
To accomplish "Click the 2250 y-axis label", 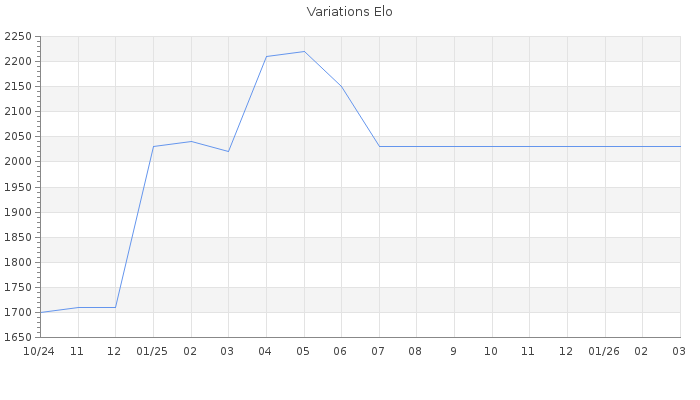I will [18, 37].
